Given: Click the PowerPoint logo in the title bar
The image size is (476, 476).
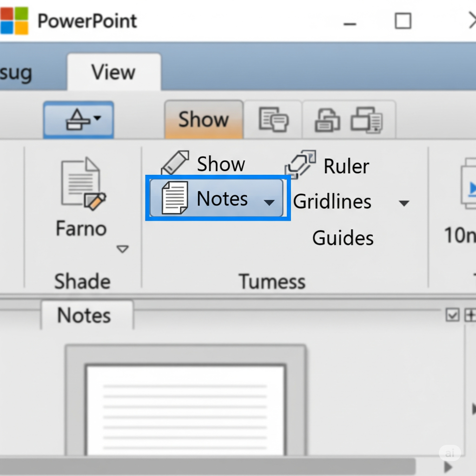Looking at the screenshot, I should point(14,21).
